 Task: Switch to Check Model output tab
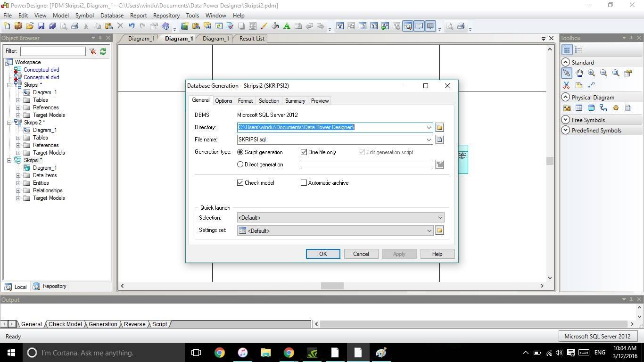point(65,324)
